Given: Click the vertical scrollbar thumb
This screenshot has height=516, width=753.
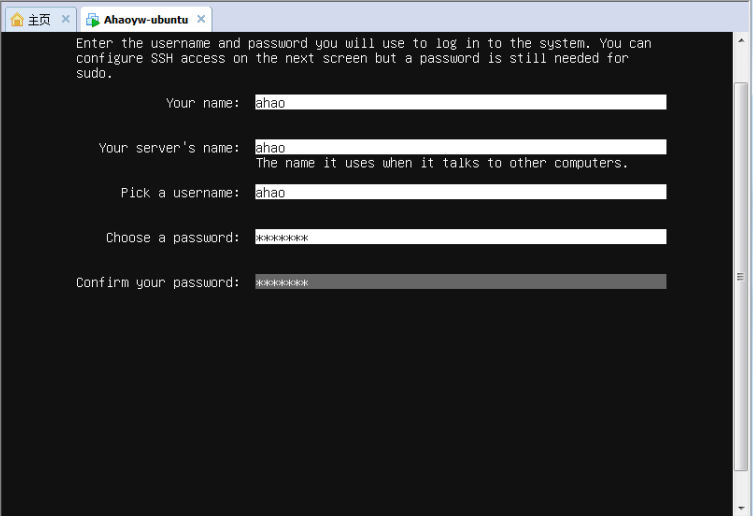Looking at the screenshot, I should pyautogui.click(x=741, y=276).
